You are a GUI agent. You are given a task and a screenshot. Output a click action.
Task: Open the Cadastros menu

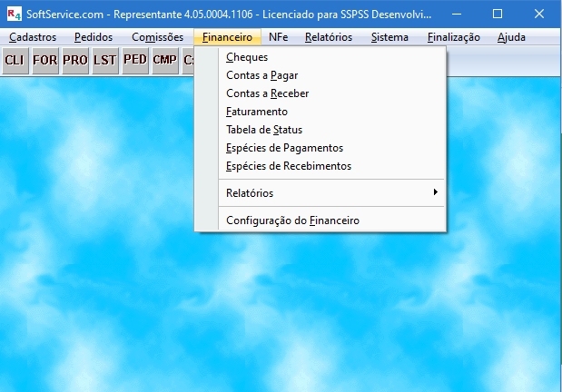(x=33, y=37)
